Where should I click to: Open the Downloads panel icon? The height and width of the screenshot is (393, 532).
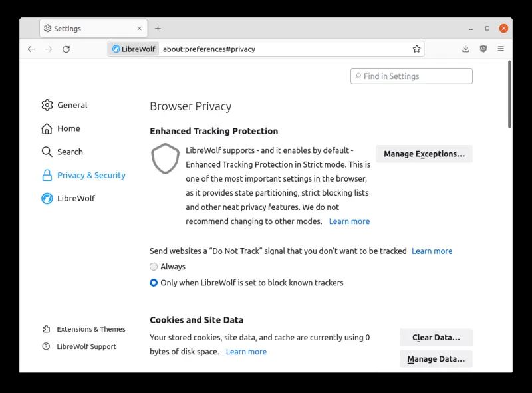pos(465,49)
